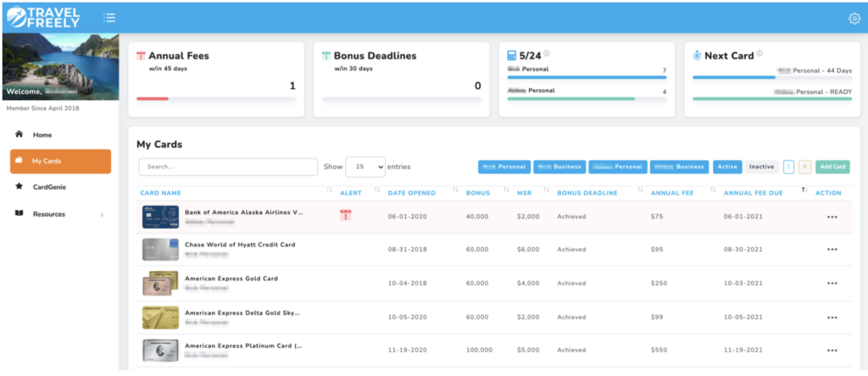Click the orange X clear-filters button
This screenshot has height=376, width=868.
(805, 167)
